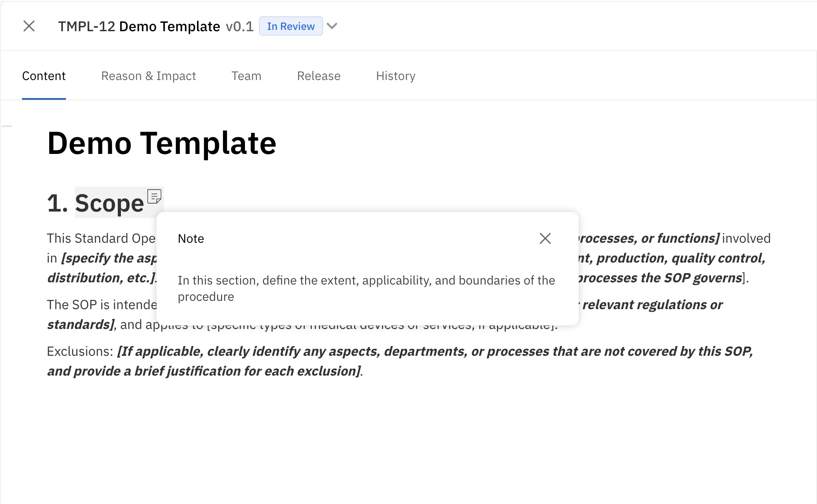This screenshot has width=817, height=504.
Task: Select the Demo Template document heading
Action: pos(162,142)
